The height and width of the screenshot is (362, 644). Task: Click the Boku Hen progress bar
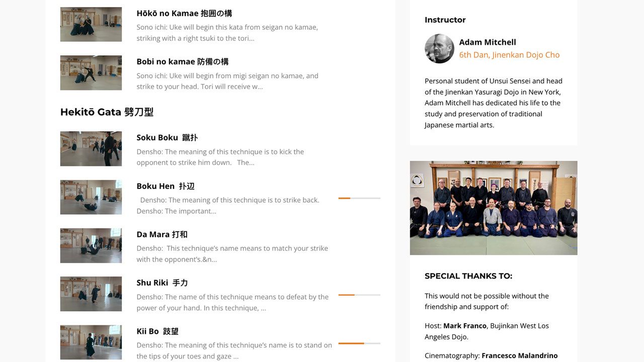point(359,198)
